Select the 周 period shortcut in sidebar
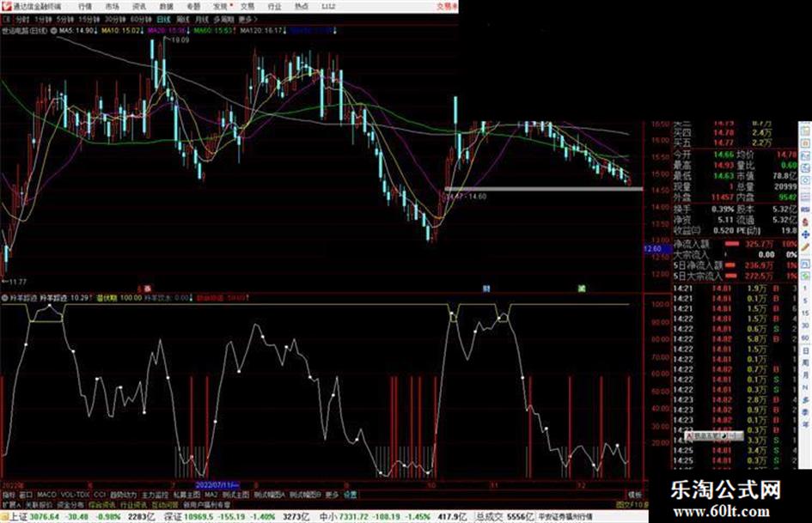This screenshot has height=523, width=812. (x=805, y=363)
